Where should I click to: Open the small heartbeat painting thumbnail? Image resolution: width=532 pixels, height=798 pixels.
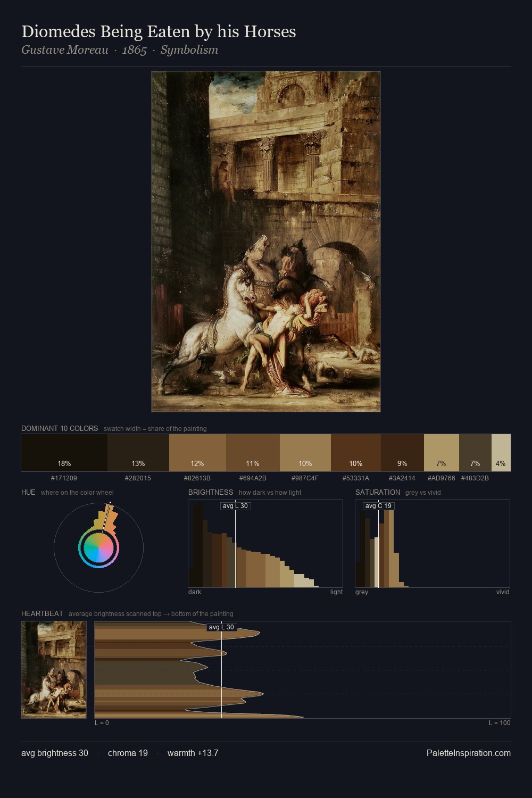[x=54, y=670]
